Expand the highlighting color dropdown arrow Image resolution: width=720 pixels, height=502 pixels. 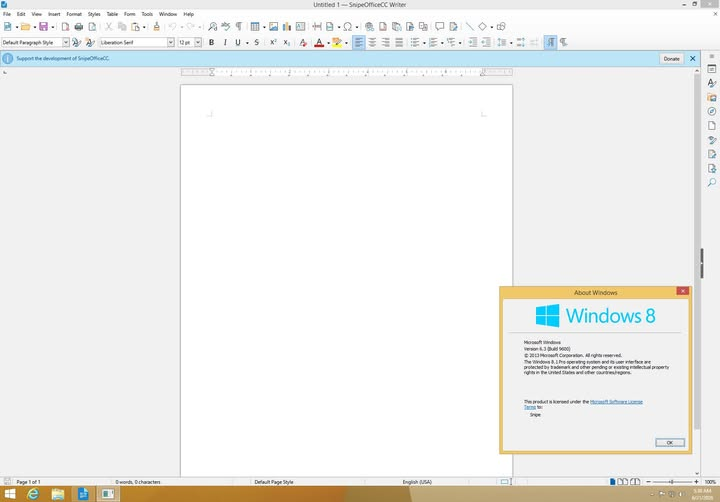point(346,43)
